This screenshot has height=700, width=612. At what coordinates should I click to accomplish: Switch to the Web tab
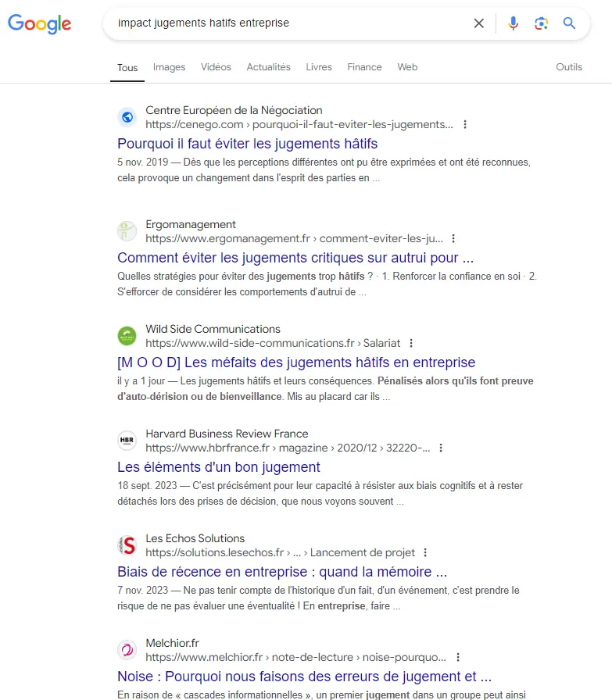(407, 67)
